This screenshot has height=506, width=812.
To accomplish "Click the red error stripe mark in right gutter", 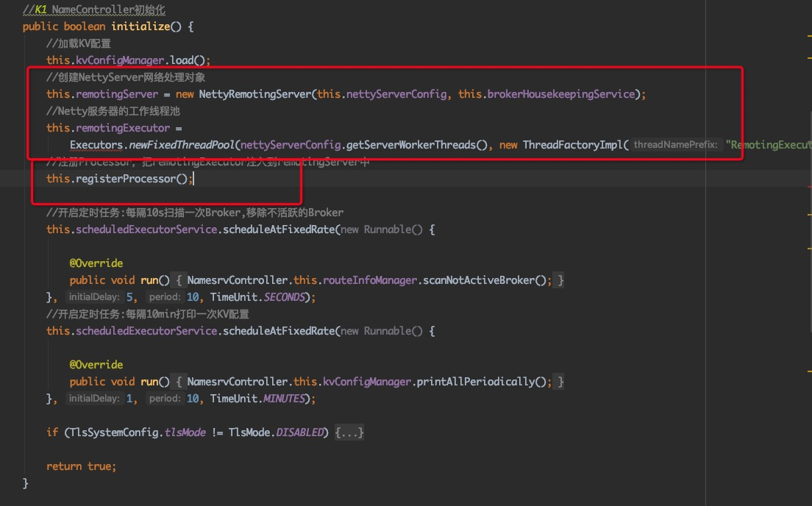I will click(809, 187).
